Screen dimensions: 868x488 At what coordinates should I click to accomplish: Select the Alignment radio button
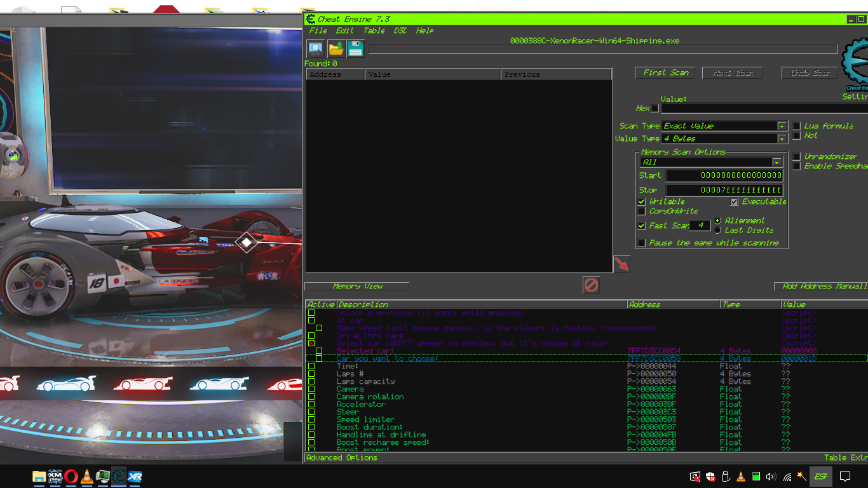coord(718,220)
